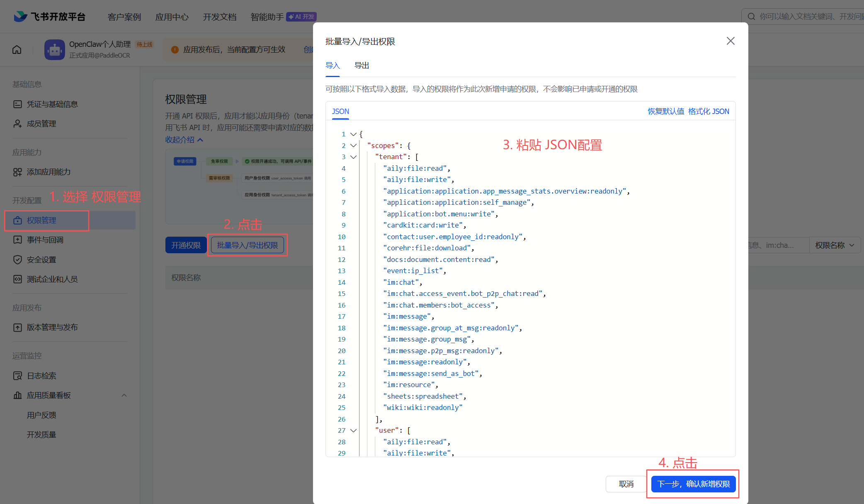This screenshot has height=504, width=864.
Task: Open 开发文档 in top navigation
Action: 219,17
